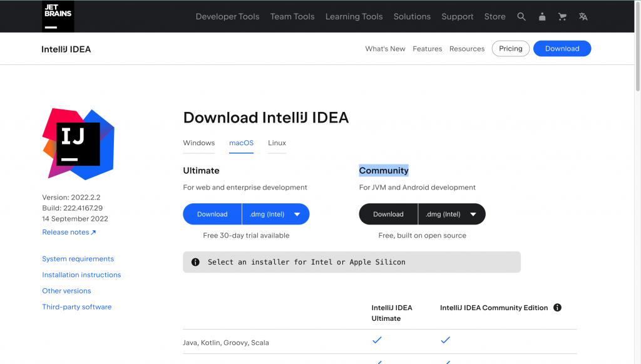Click the Java, Kotlin, Groovy, Scala row
641x364 pixels.
(380, 342)
